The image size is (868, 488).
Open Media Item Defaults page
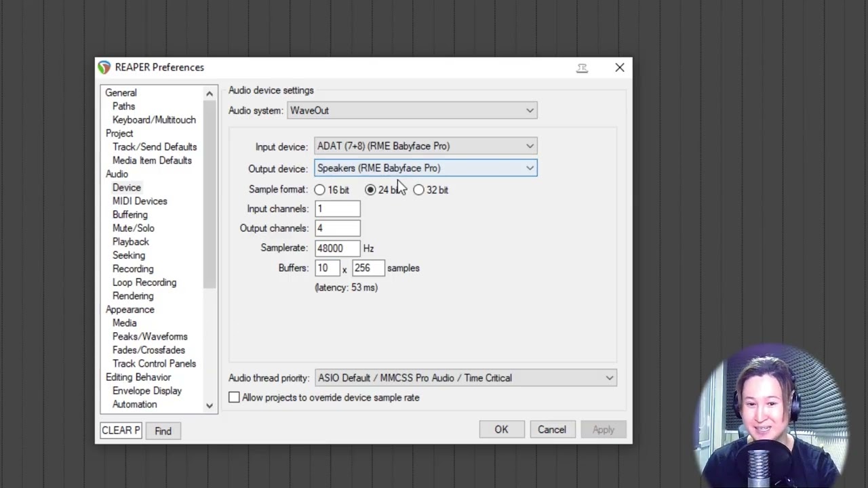pyautogui.click(x=152, y=161)
